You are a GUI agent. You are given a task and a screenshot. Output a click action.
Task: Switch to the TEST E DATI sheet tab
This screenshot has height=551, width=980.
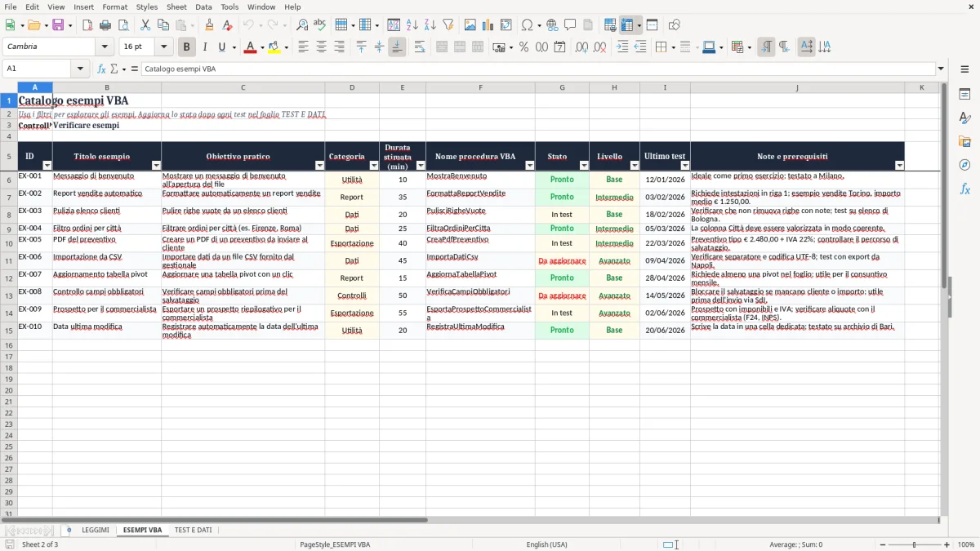tap(193, 531)
